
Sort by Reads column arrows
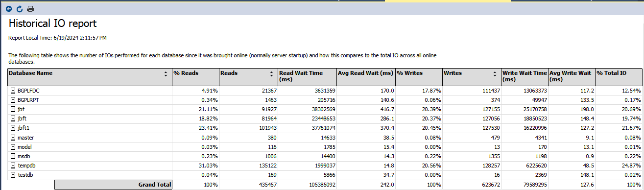[x=272, y=73]
